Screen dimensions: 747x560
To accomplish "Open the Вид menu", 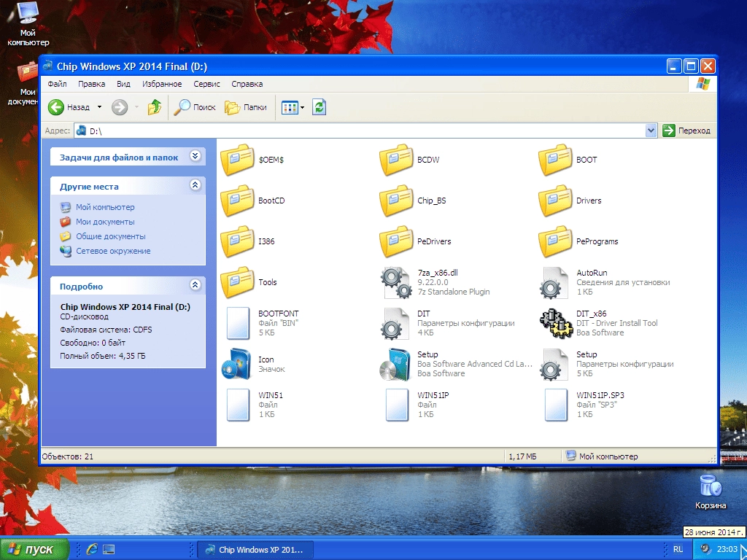I will click(x=123, y=84).
